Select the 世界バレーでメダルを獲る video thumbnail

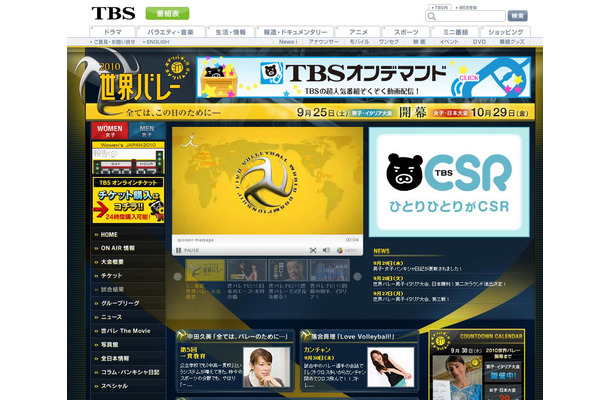[x=288, y=270]
